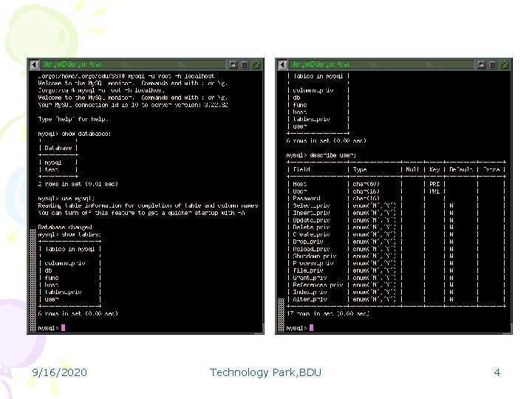
Task: Click the 'Update_priv' field name
Action: click(x=311, y=220)
